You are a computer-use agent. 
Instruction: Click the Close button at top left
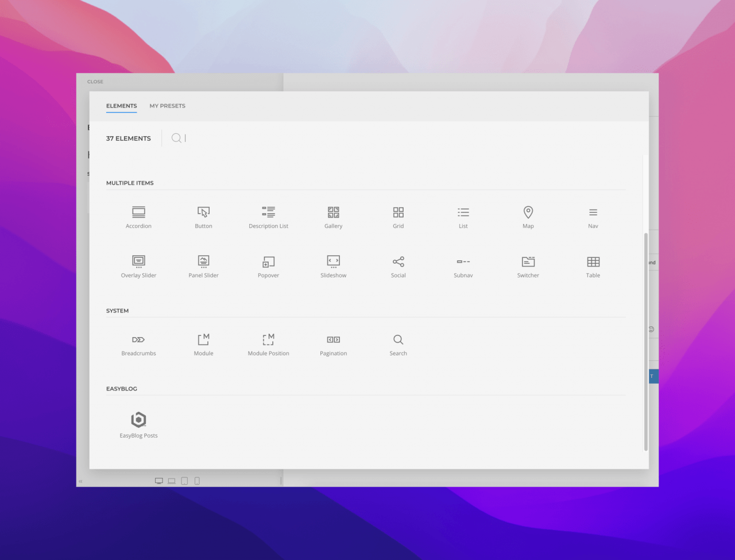[x=95, y=82]
